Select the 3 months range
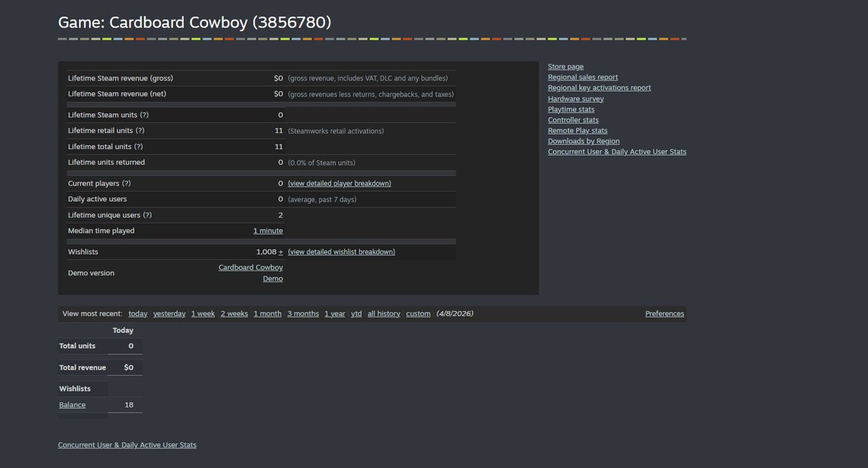 [303, 314]
